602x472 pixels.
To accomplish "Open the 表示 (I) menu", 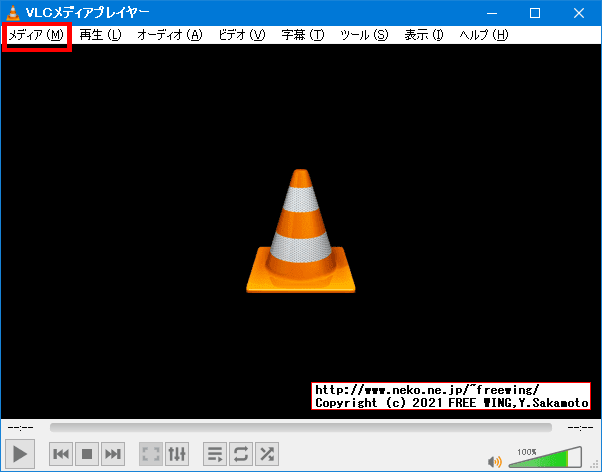I will (x=423, y=35).
